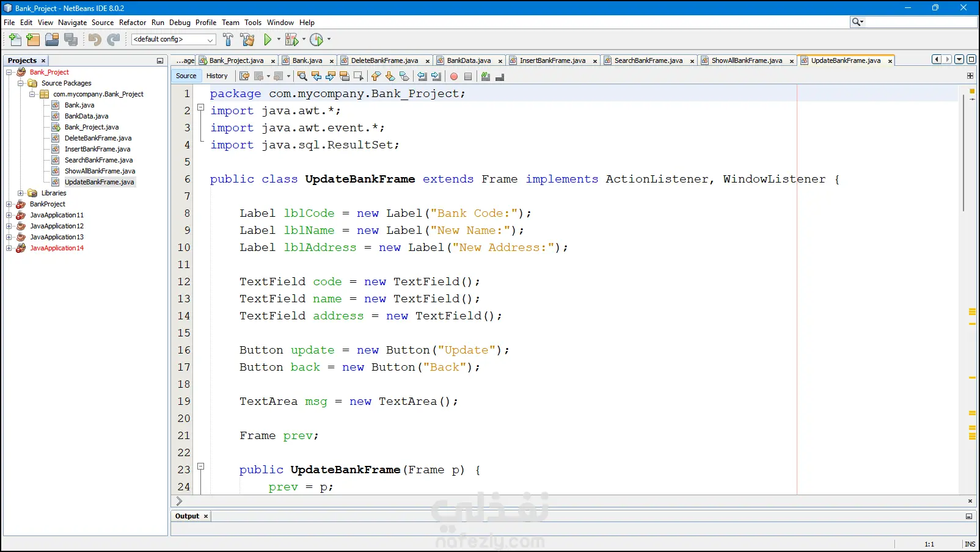Open the Refactor menu
980x552 pixels.
click(133, 23)
